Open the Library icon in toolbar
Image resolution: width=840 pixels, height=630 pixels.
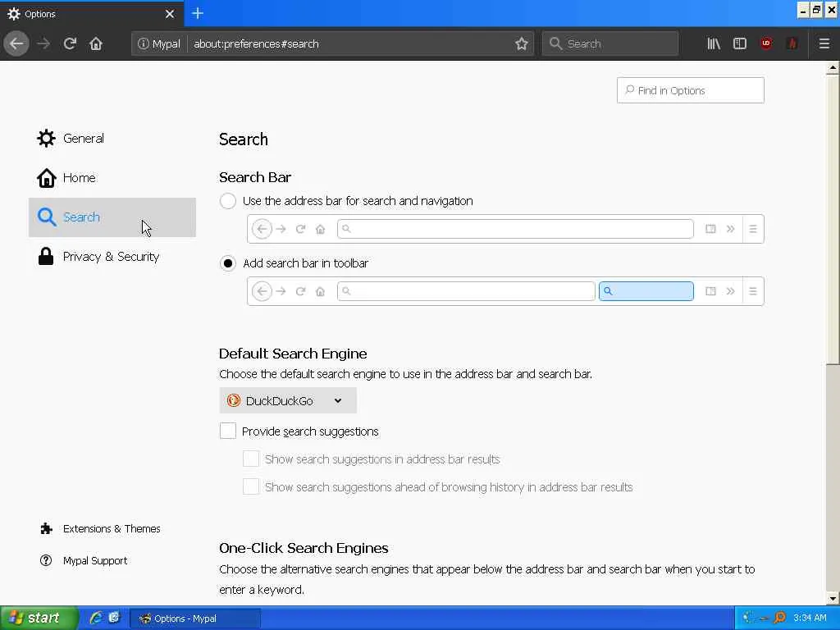pyautogui.click(x=714, y=43)
